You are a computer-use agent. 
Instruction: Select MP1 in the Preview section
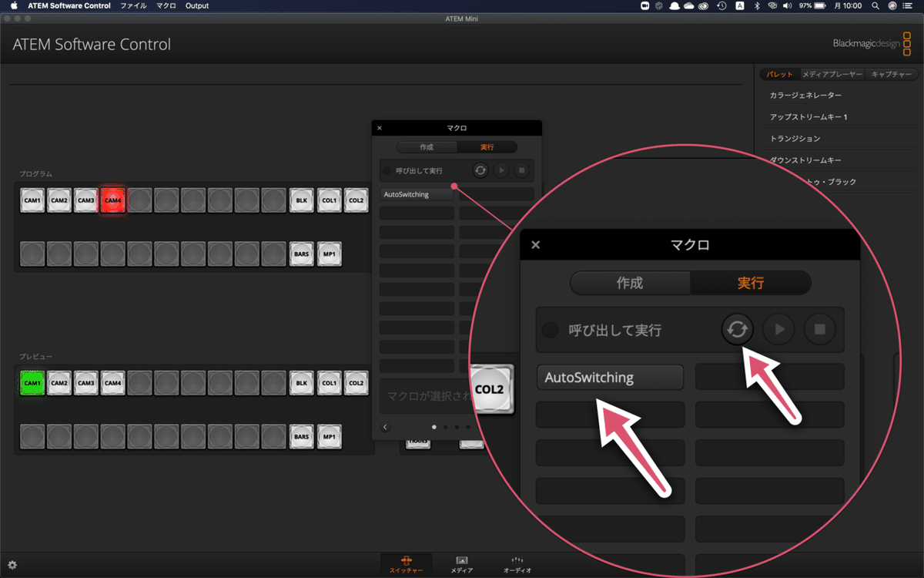pos(329,436)
